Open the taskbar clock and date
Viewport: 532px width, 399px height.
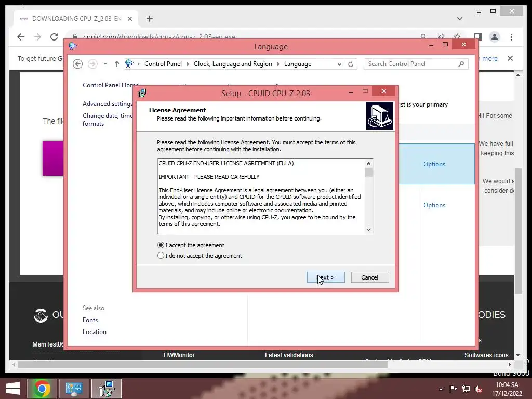(507, 389)
